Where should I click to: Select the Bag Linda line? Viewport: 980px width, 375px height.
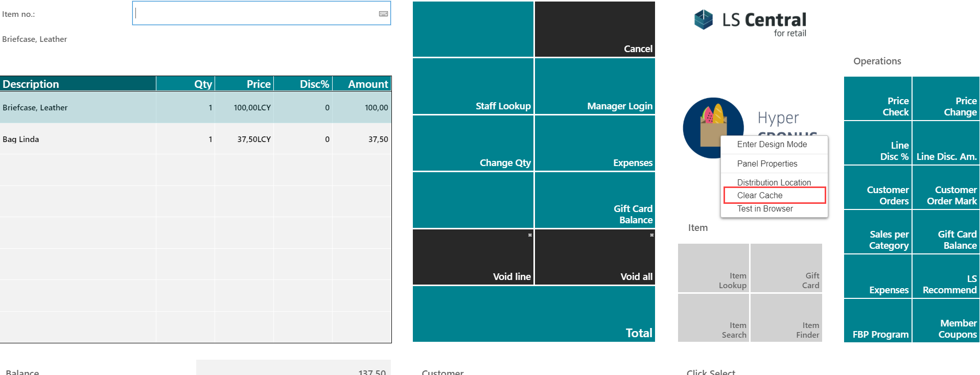(196, 139)
